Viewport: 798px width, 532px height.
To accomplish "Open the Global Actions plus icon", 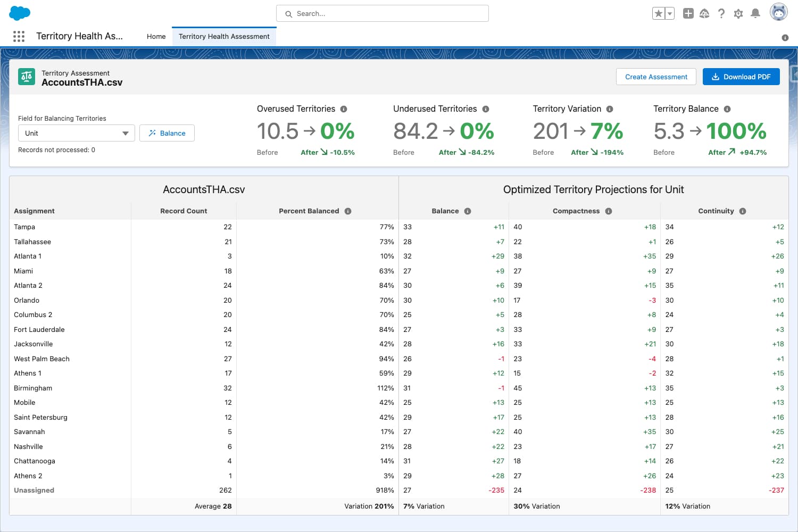I will [688, 14].
